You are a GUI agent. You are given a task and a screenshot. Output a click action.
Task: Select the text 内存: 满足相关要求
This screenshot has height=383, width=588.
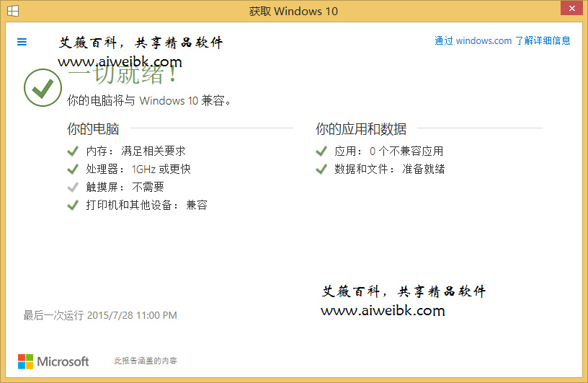pos(135,151)
